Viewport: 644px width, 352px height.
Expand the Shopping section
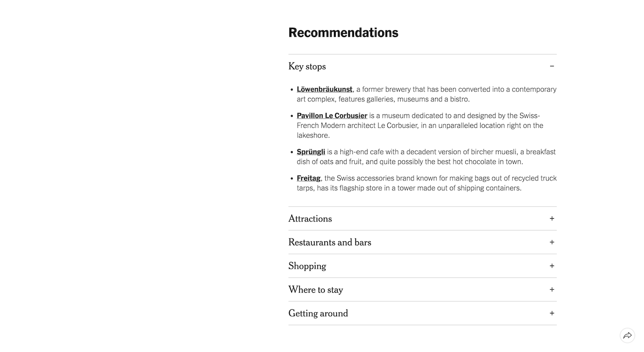click(422, 266)
